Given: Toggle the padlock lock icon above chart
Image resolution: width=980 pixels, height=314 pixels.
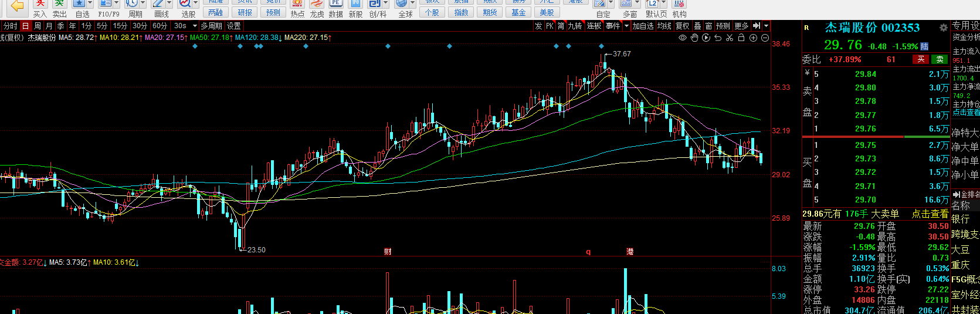Looking at the screenshot, I should 741,38.
